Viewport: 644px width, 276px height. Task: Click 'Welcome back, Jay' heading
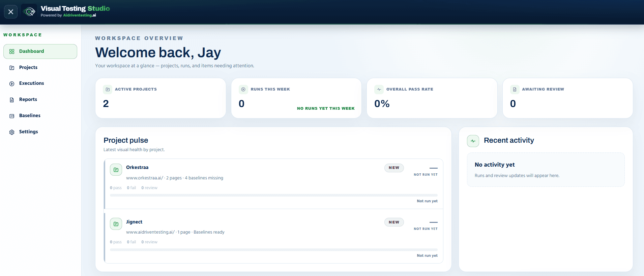click(x=158, y=53)
